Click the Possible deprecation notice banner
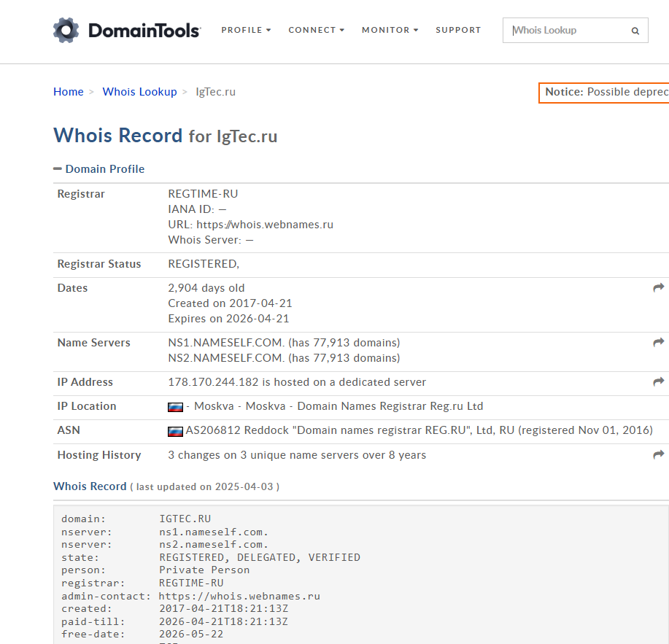The image size is (669, 644). 604,93
